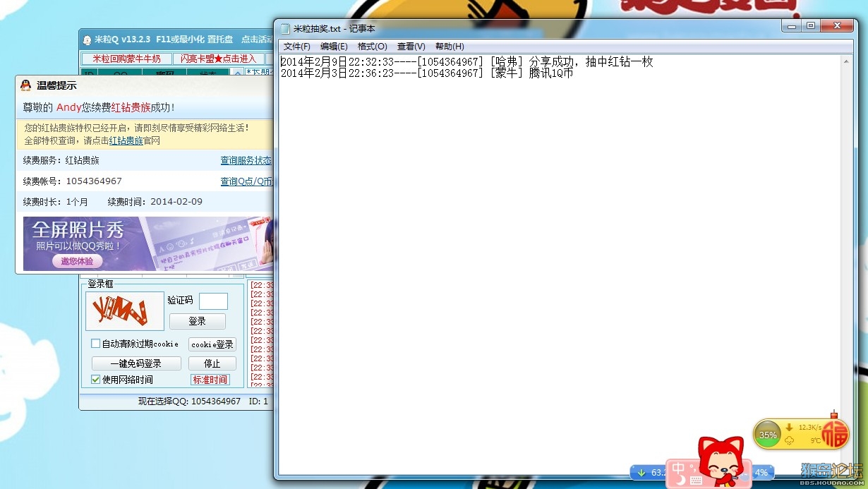
Task: Click the green download arrow on the blue speed bar
Action: pyautogui.click(x=641, y=472)
